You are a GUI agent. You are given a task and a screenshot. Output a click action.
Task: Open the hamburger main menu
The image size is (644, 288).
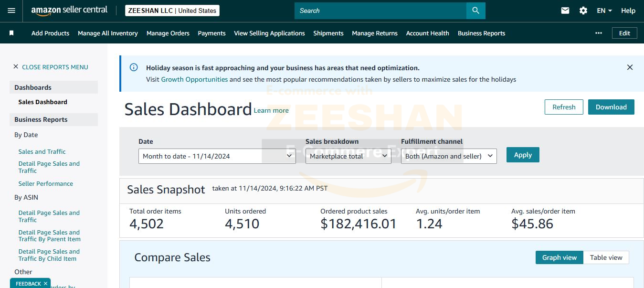tap(11, 11)
